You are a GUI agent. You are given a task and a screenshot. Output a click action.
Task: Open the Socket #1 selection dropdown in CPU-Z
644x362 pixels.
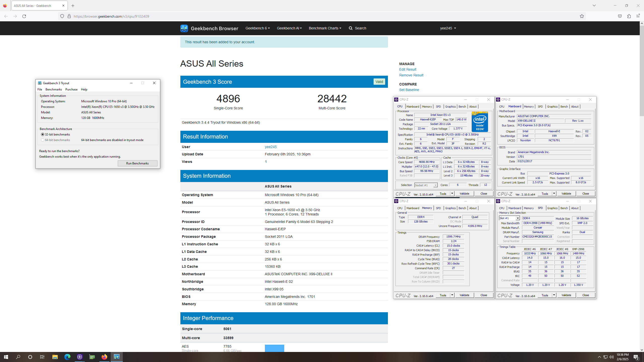click(x=426, y=185)
